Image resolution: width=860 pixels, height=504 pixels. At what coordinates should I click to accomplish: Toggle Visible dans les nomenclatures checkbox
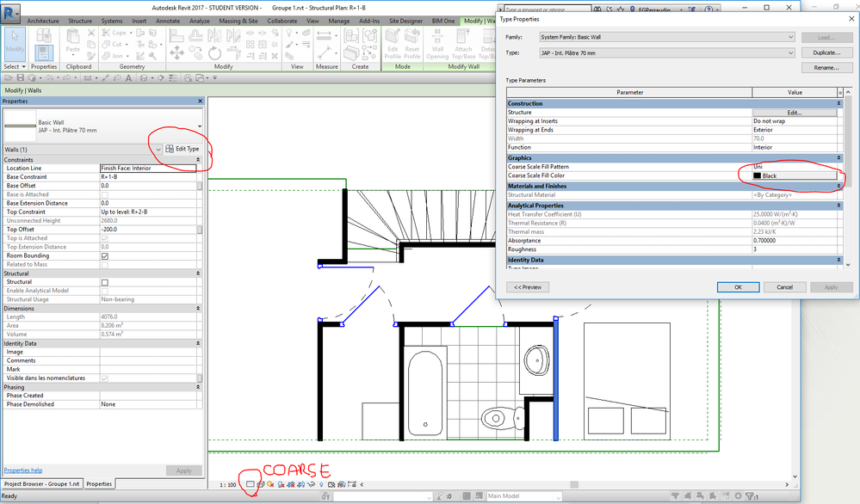point(105,378)
